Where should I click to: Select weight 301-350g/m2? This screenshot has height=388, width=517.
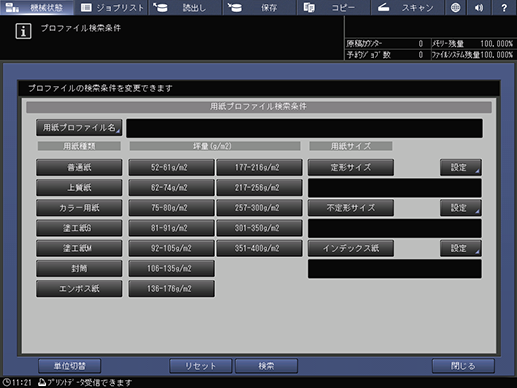click(x=259, y=228)
